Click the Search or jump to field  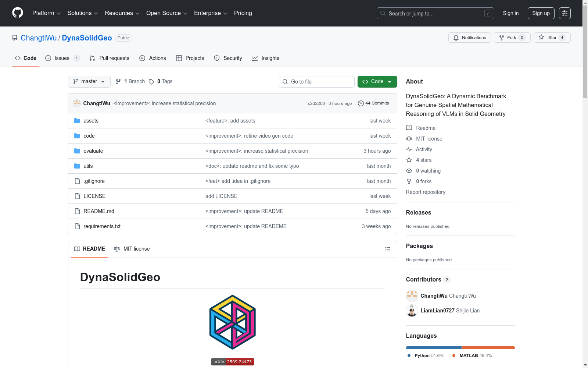pyautogui.click(x=435, y=13)
